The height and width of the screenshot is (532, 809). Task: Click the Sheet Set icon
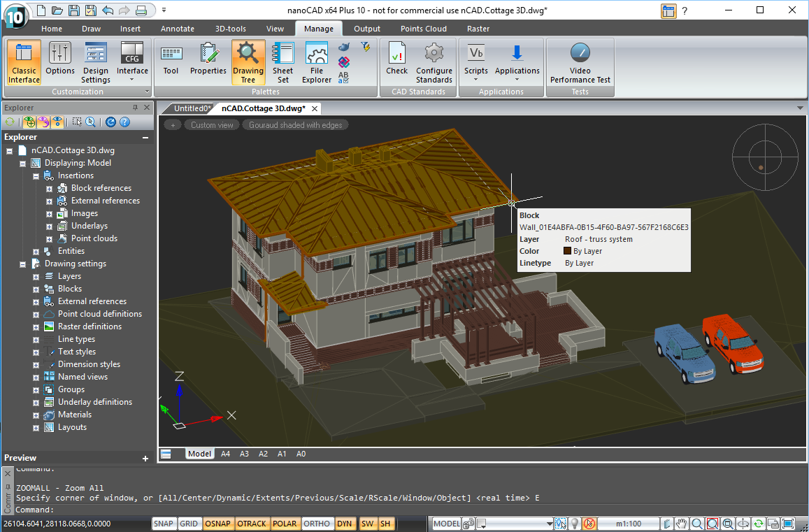pos(283,62)
